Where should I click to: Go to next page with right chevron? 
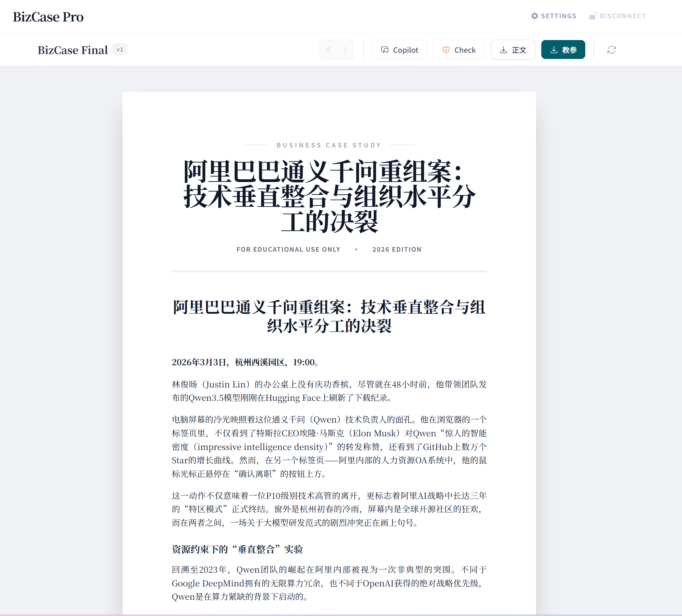point(345,50)
